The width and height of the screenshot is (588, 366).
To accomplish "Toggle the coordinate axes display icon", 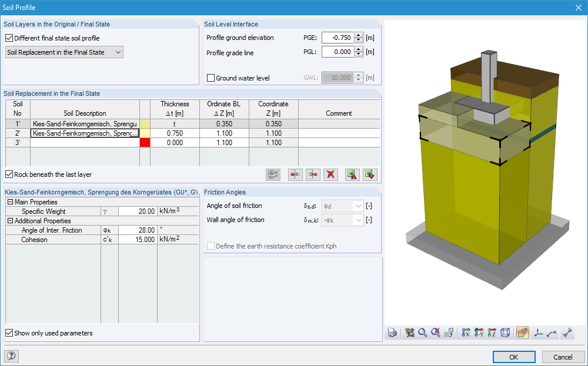I will (x=539, y=333).
